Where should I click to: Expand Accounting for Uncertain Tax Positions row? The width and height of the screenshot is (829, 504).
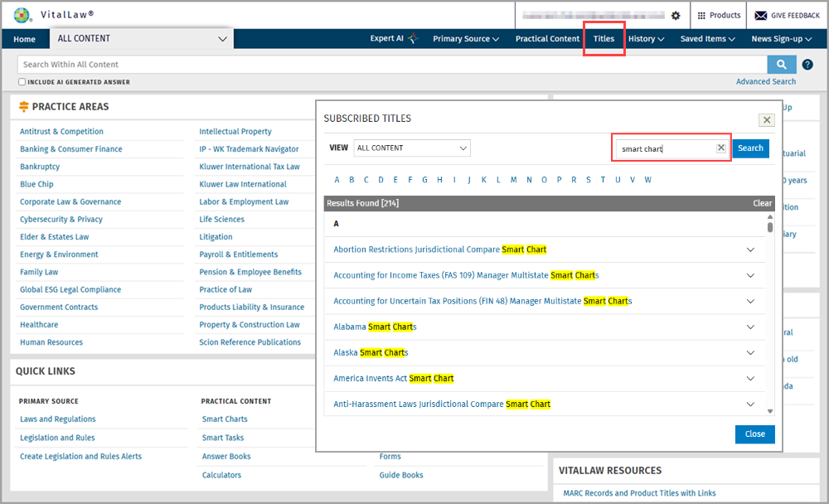[750, 302]
